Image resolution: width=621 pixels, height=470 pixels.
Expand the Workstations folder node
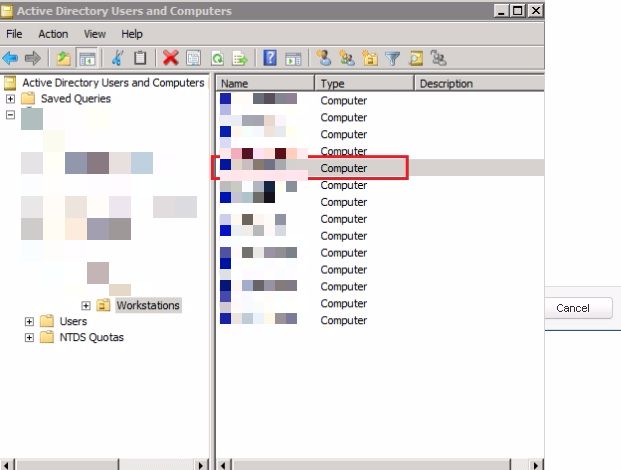tap(86, 305)
